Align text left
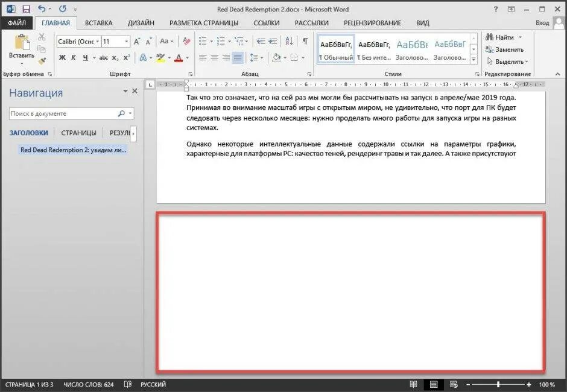The image size is (567, 392). click(203, 58)
